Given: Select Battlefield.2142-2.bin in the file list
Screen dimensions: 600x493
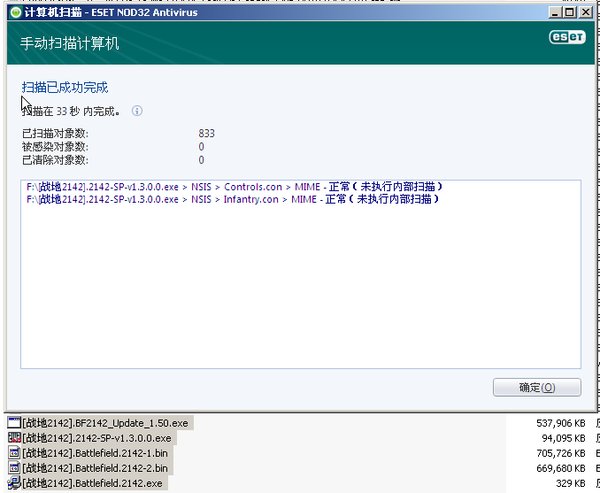Looking at the screenshot, I should pos(95,468).
